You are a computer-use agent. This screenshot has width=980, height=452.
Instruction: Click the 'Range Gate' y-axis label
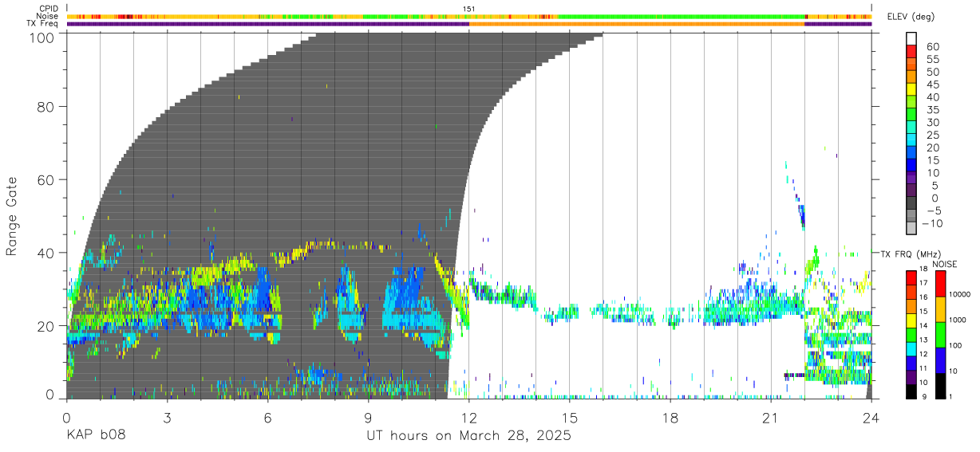pyautogui.click(x=12, y=216)
